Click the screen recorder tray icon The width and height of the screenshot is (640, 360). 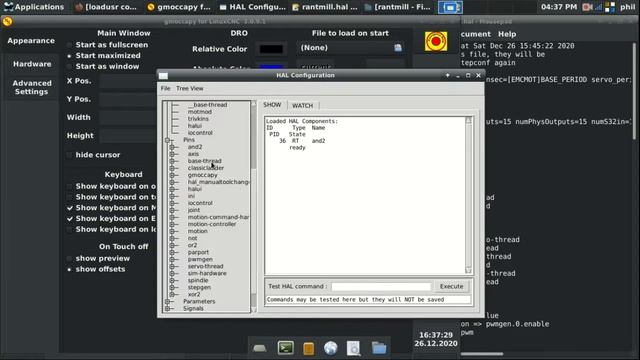[x=587, y=7]
